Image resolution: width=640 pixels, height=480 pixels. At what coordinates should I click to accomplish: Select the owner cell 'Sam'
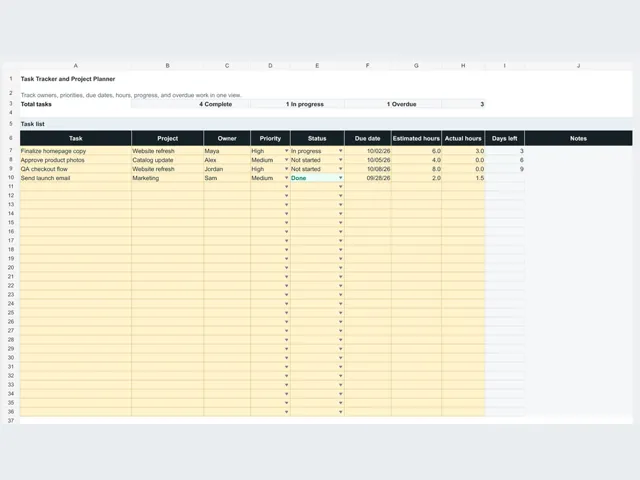227,178
